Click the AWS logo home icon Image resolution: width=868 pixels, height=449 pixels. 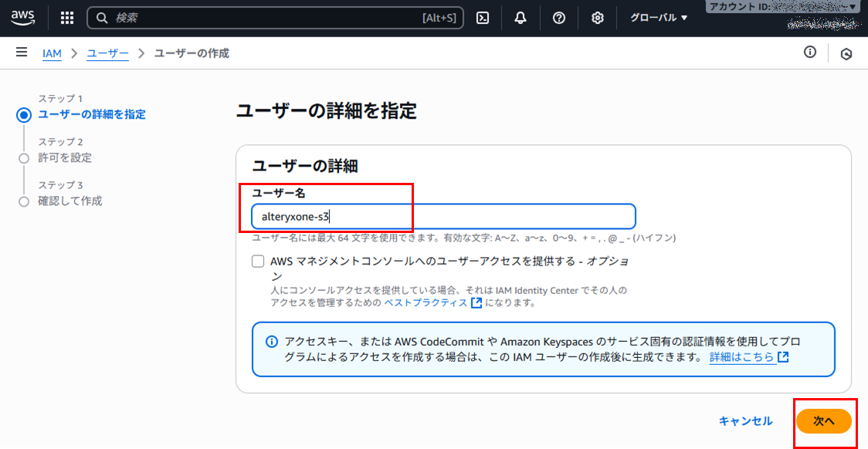coord(23,17)
